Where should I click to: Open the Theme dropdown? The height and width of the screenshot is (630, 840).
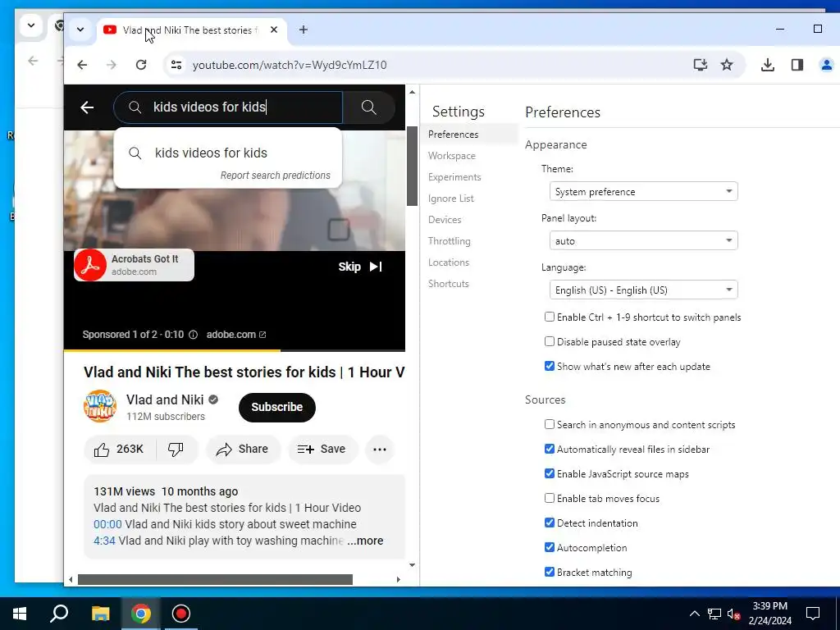[643, 191]
